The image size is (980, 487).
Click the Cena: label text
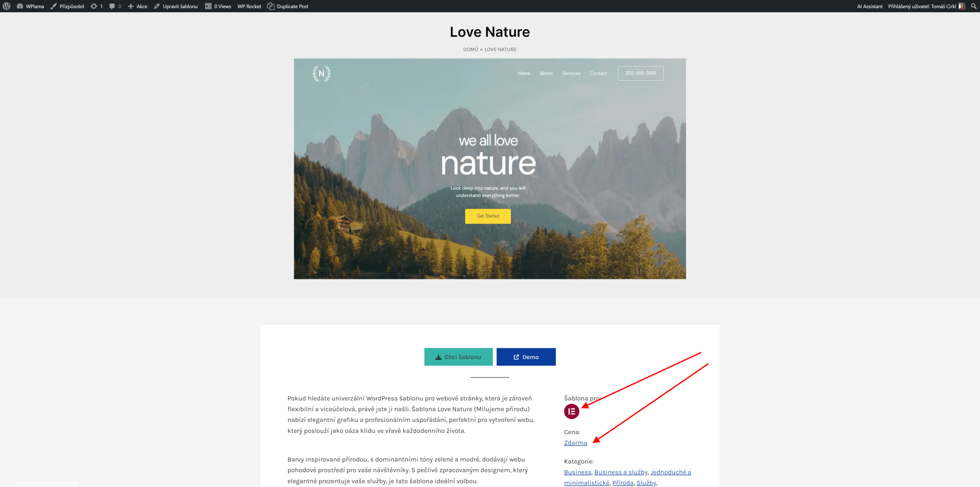click(572, 432)
